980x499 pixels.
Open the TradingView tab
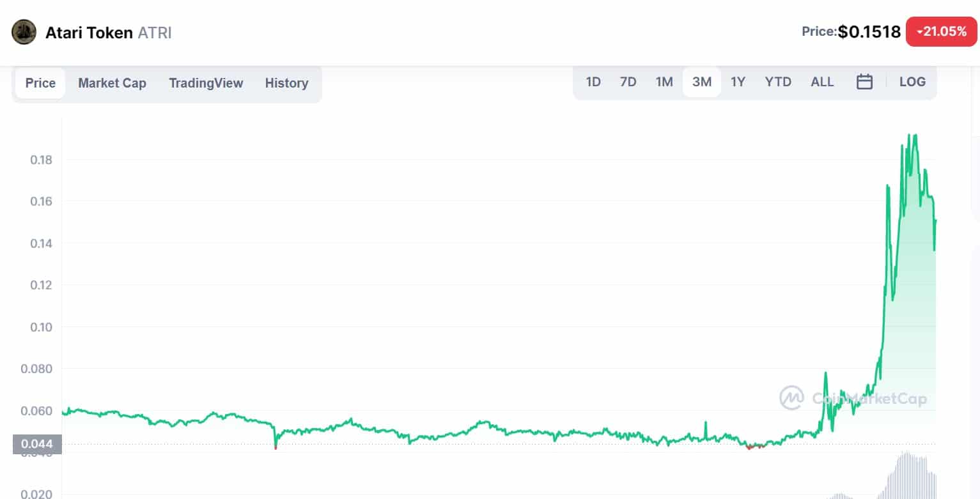tap(206, 83)
